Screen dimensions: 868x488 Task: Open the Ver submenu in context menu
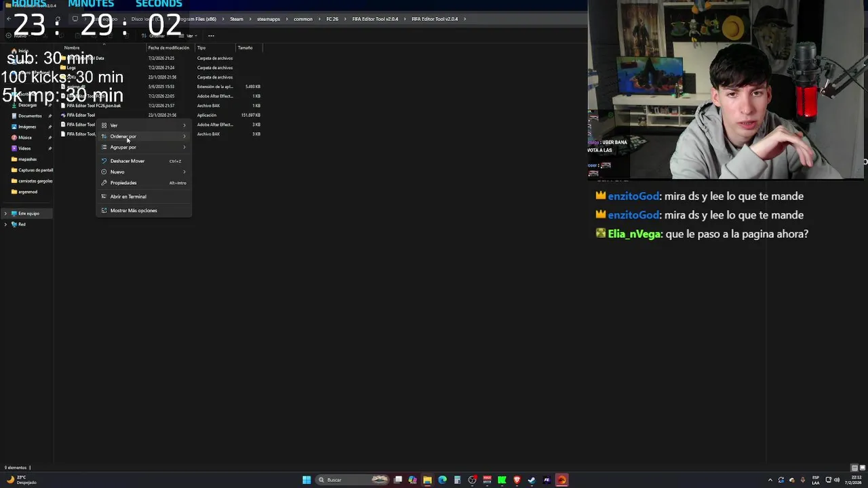[x=144, y=125]
